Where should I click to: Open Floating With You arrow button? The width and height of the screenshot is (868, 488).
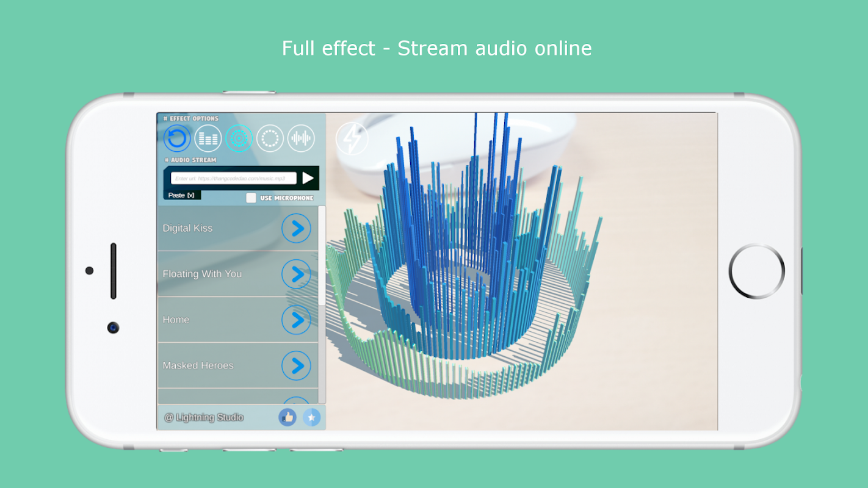pyautogui.click(x=296, y=274)
